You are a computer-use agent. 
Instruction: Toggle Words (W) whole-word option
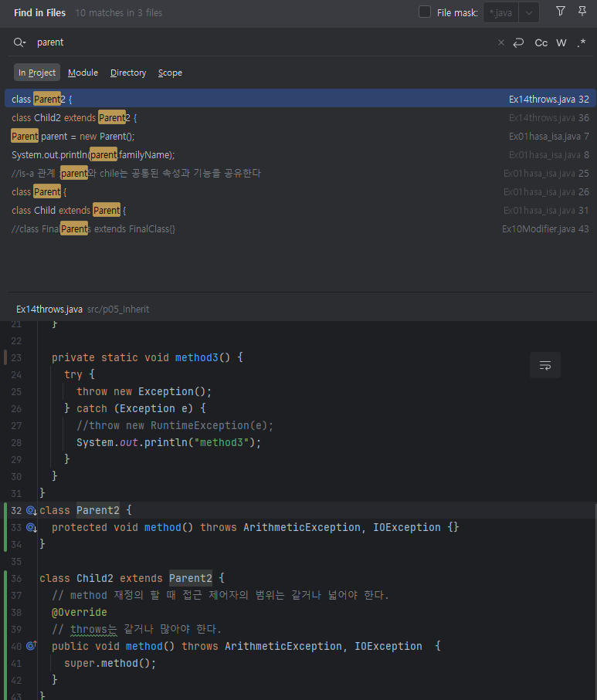click(561, 43)
